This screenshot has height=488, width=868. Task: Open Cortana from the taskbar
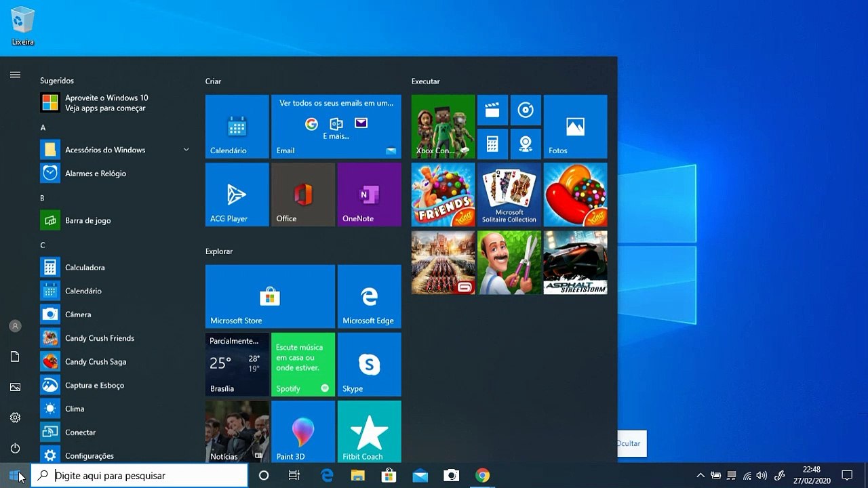click(264, 476)
